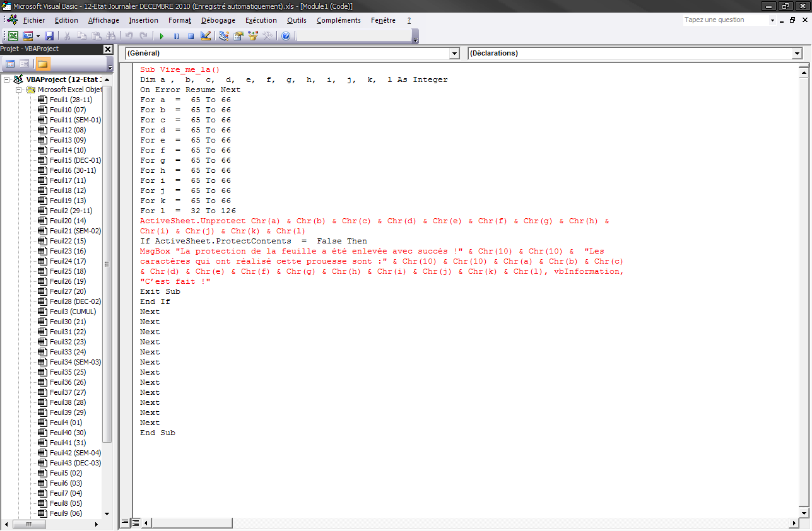This screenshot has height=531, width=812.
Task: Switch to Procedure view at bottom left
Action: 125,522
